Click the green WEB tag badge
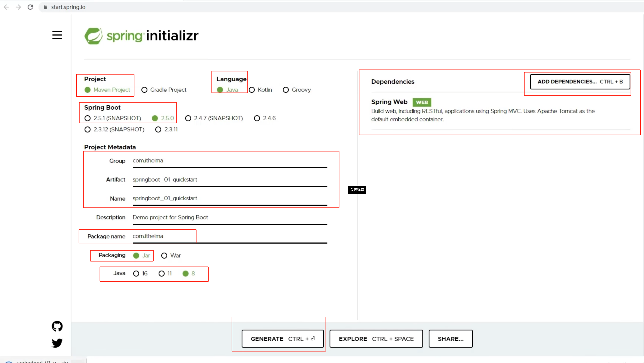The width and height of the screenshot is (644, 363). point(422,102)
